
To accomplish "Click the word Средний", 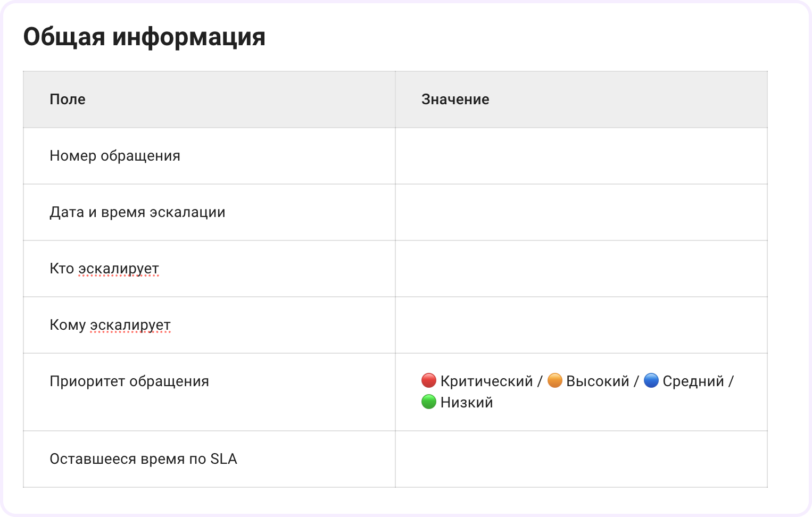I will [693, 381].
